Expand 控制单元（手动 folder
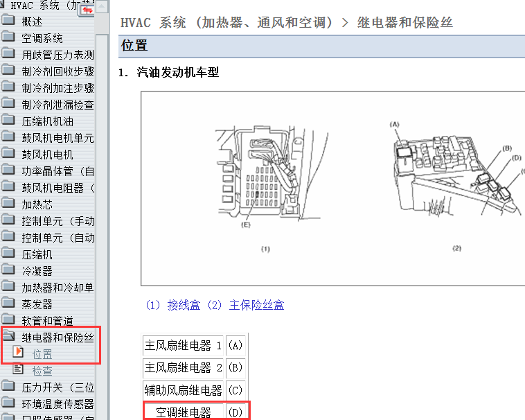525x420 pixels. coord(57,221)
